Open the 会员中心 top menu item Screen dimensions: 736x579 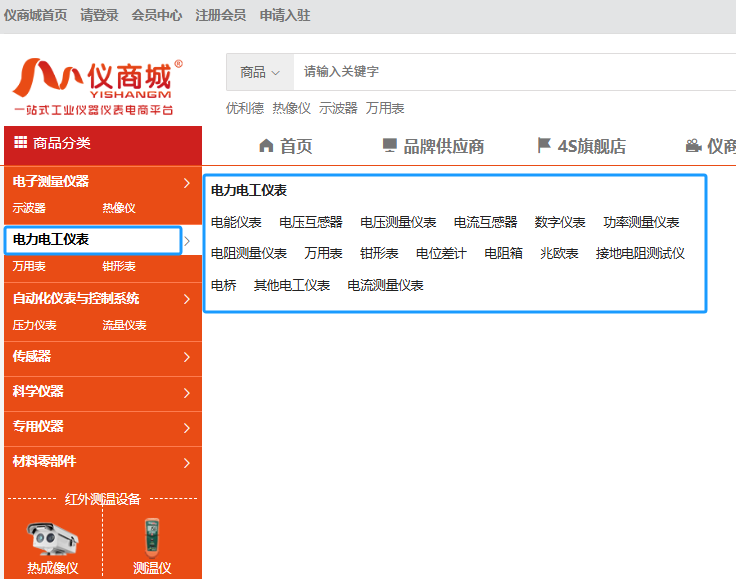(x=157, y=15)
